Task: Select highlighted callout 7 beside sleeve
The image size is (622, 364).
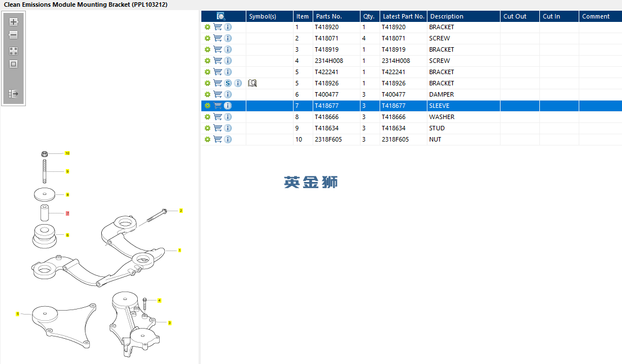Action: pos(67,213)
